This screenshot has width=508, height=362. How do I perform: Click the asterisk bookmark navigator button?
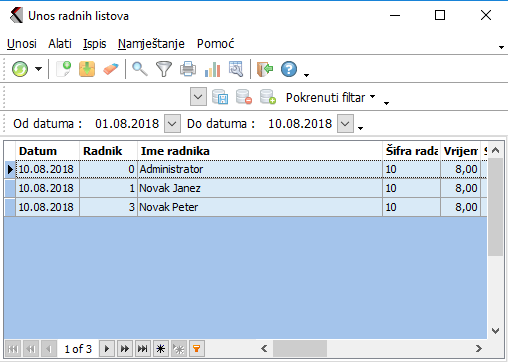[x=161, y=349]
